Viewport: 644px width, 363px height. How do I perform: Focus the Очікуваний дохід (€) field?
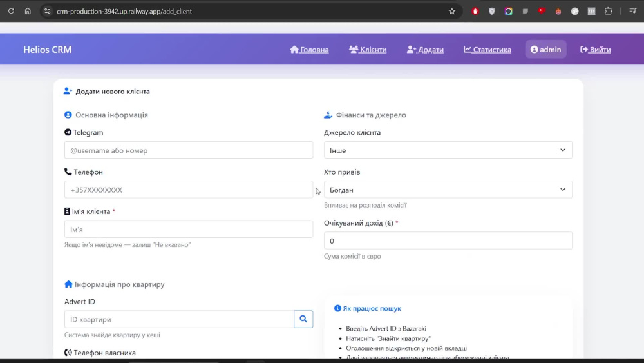448,240
